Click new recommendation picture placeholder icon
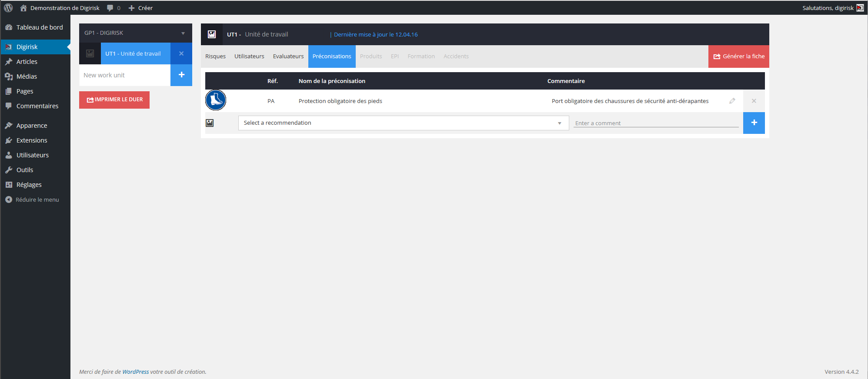The width and height of the screenshot is (868, 379). point(210,123)
